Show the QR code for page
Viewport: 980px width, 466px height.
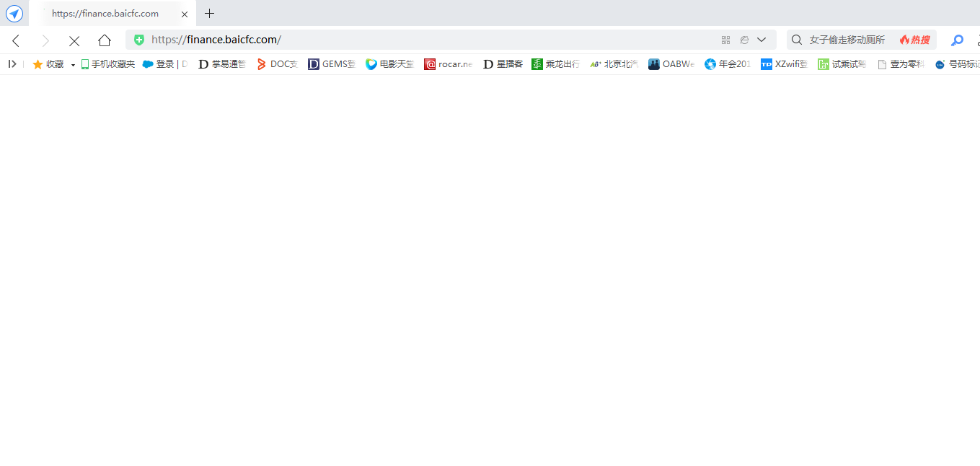click(725, 40)
